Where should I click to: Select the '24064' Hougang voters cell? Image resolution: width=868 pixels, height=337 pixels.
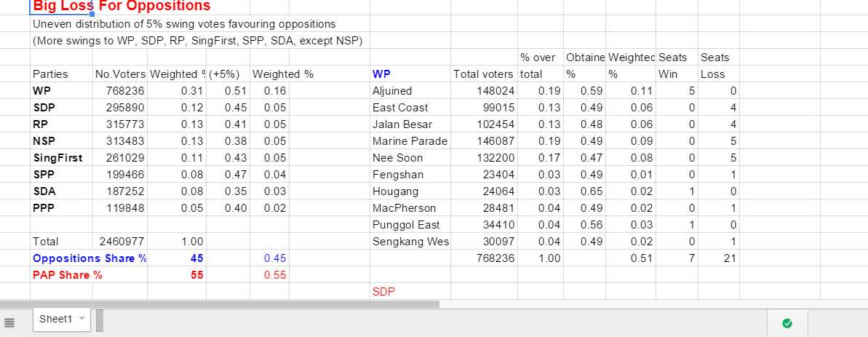click(485, 191)
